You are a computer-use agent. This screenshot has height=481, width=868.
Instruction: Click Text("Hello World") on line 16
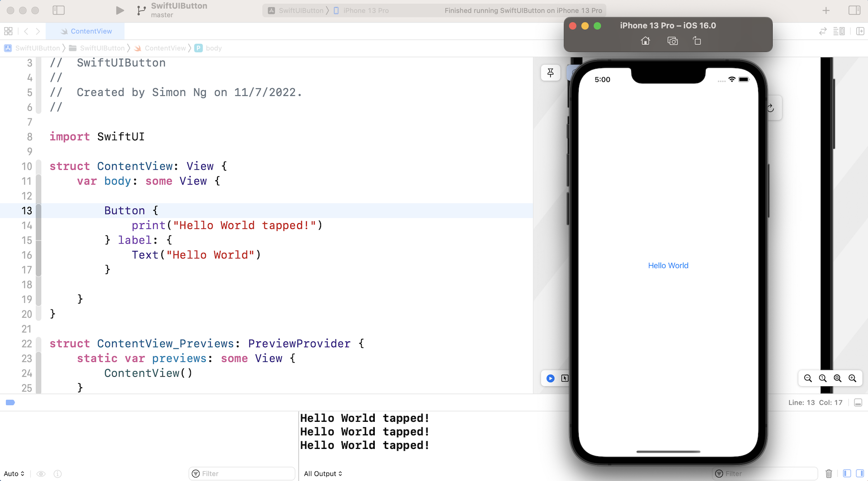pos(196,255)
